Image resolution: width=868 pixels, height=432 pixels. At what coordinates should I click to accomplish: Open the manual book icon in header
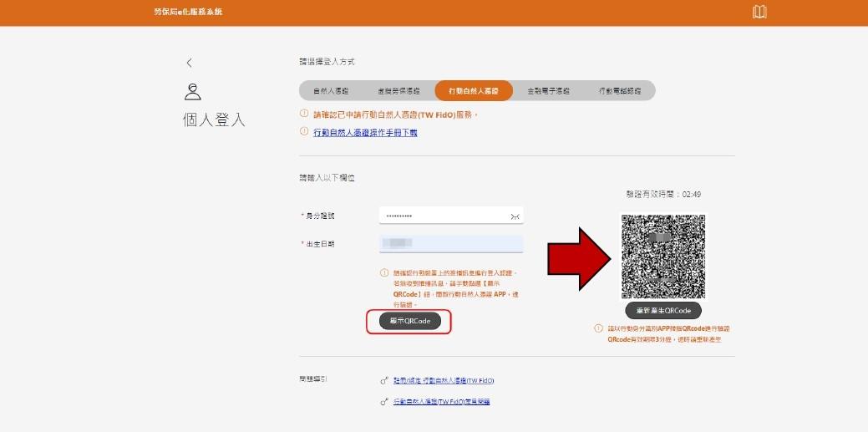[x=759, y=12]
